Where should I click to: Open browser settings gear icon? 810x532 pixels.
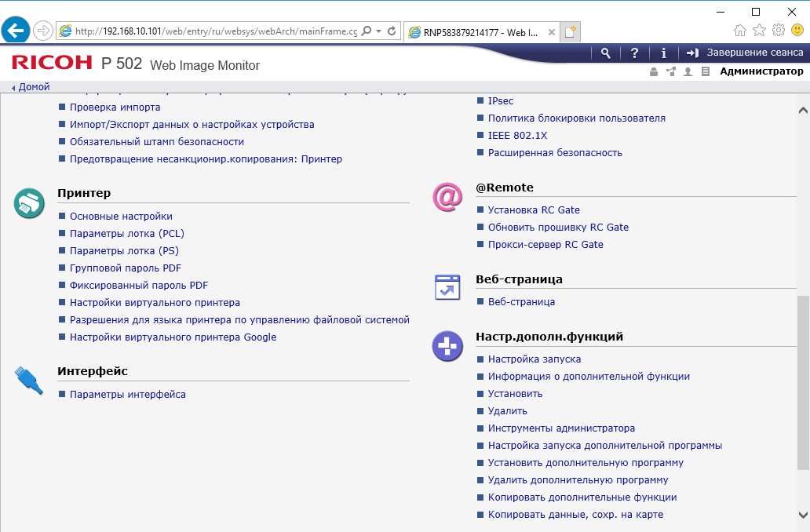click(x=779, y=31)
